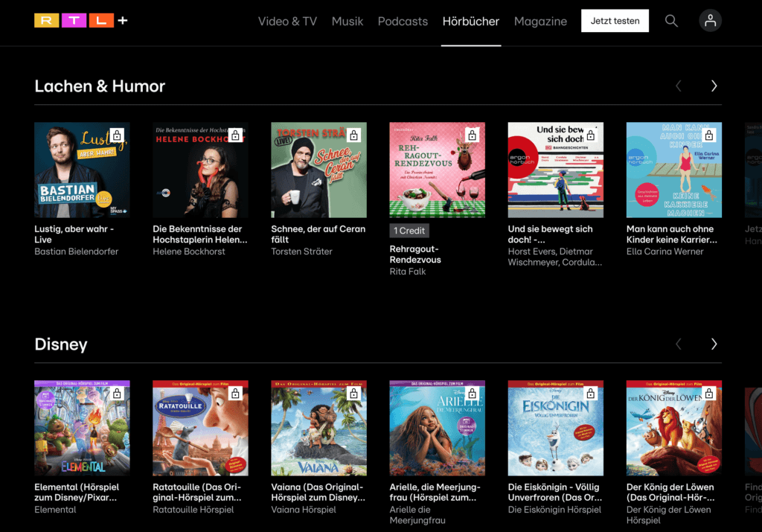Open the Und sie bewegt sich doch title
The image size is (762, 532).
[x=550, y=234]
